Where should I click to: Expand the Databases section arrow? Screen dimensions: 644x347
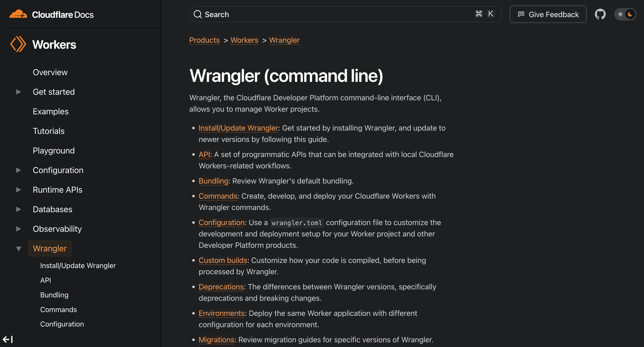18,209
